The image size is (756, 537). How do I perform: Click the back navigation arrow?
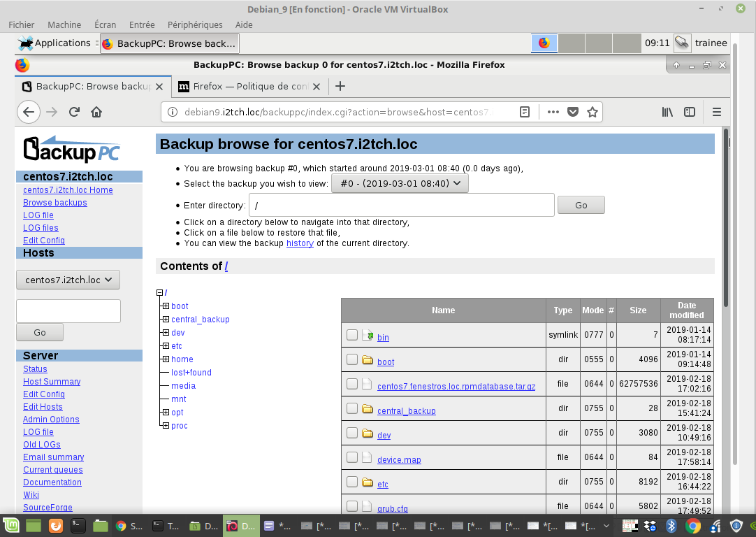[28, 112]
